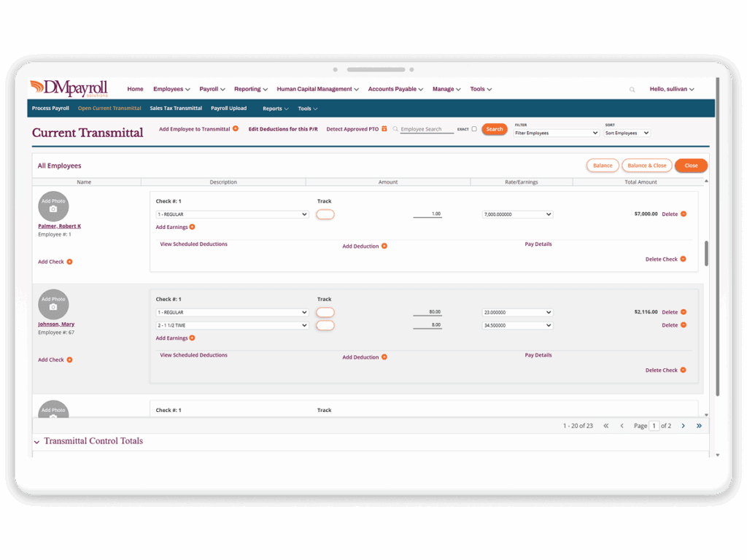Open the Sort Employees dropdown
This screenshot has height=560, width=747.
(627, 133)
